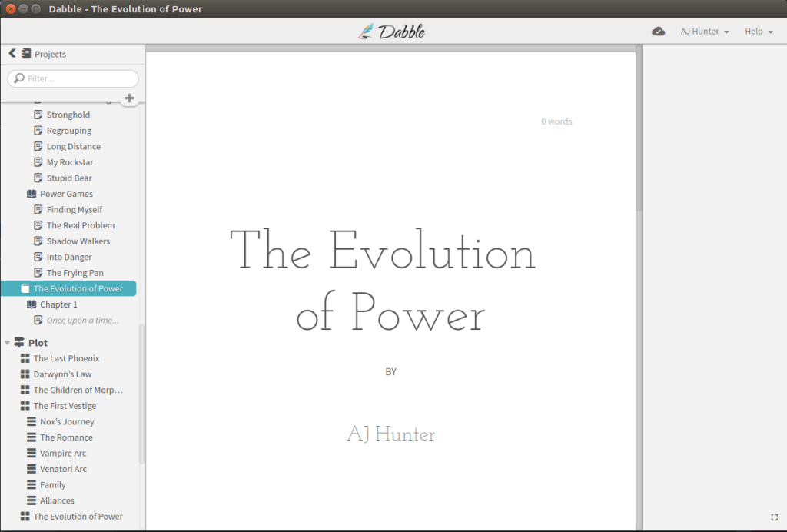
Task: Click the plus icon to add item
Action: pyautogui.click(x=129, y=98)
